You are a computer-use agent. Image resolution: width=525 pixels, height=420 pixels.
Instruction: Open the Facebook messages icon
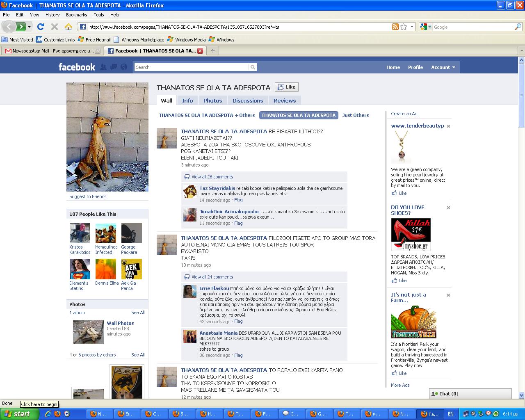pos(114,67)
